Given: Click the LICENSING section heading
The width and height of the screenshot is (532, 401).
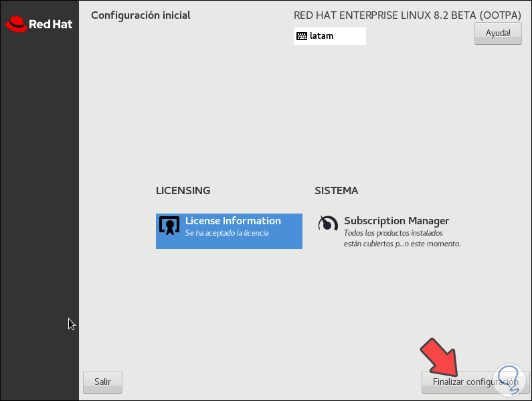Looking at the screenshot, I should click(183, 191).
